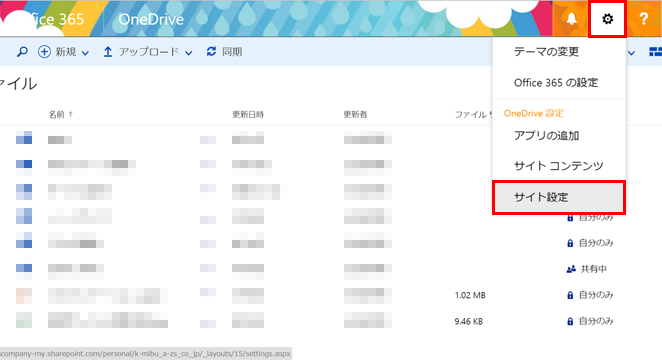Screen dimensions: 662x360
Task: Open the settings gear icon
Action: 607,19
